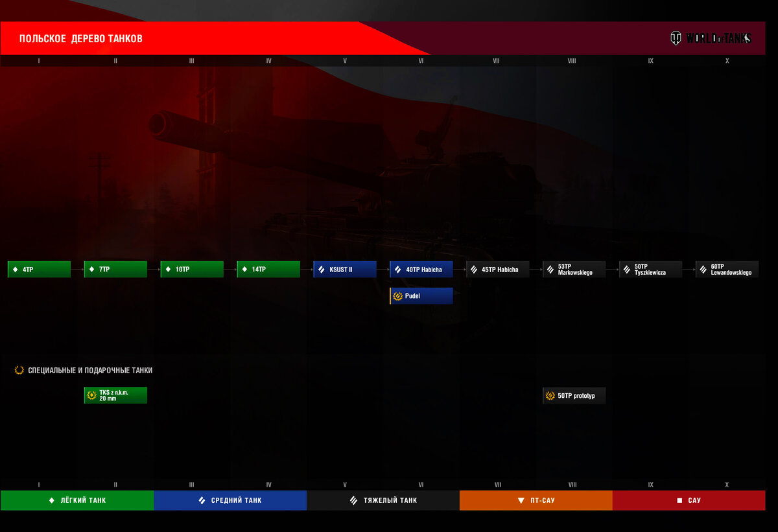Click the Специальные и подарочные танки heading
The width and height of the screenshot is (778, 532).
91,371
